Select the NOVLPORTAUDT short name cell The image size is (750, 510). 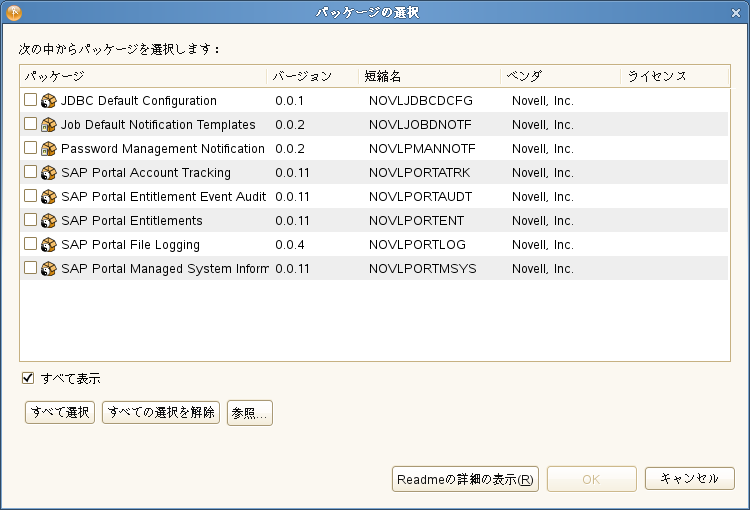pyautogui.click(x=420, y=197)
